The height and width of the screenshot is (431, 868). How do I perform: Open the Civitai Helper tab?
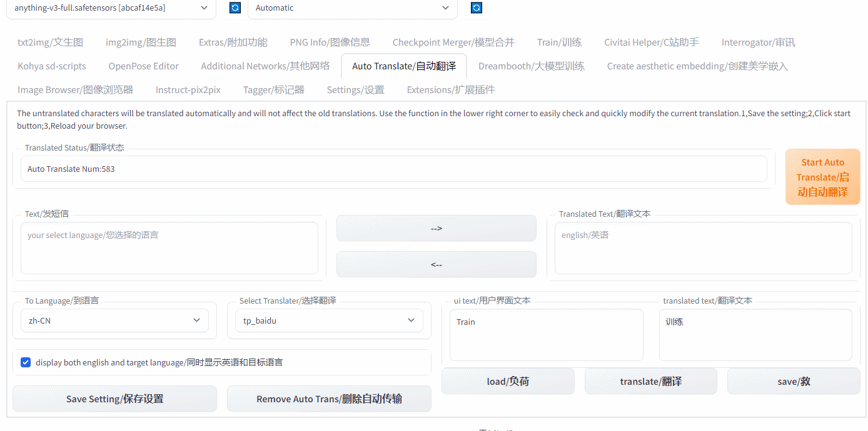[x=651, y=42]
